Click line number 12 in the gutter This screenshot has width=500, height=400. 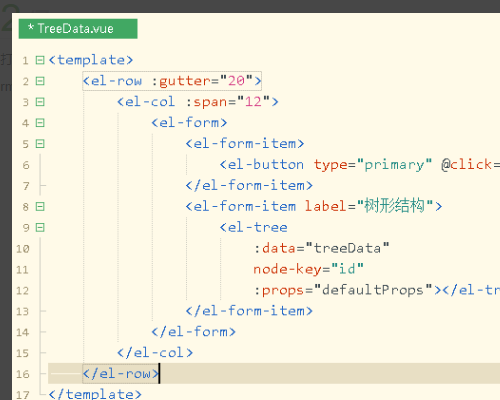coord(23,291)
